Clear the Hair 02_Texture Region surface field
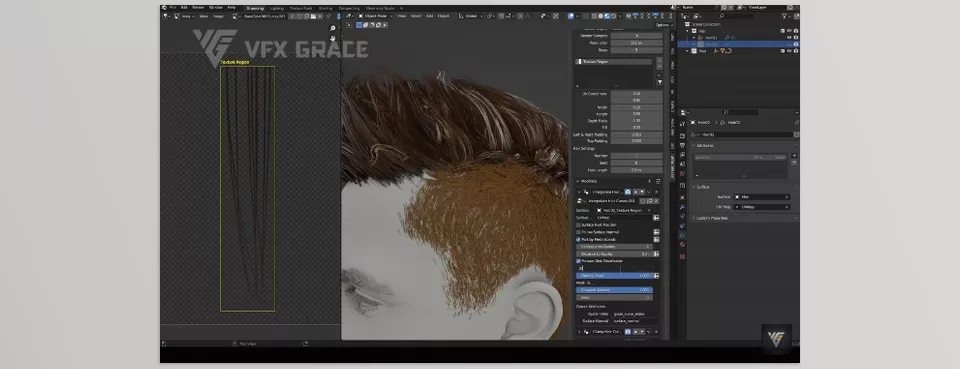Screen dimensions: 960x369 click(x=649, y=210)
